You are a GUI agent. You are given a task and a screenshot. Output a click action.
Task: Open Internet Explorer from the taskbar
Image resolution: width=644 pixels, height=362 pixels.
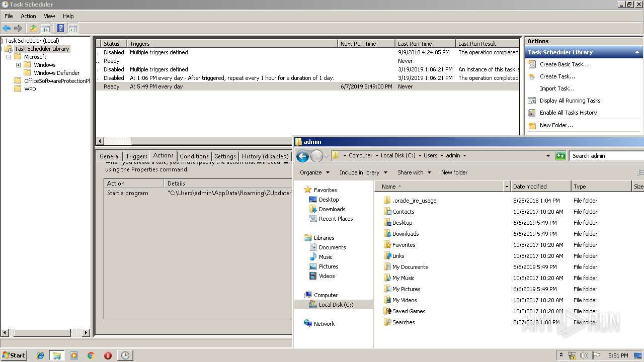pyautogui.click(x=40, y=355)
